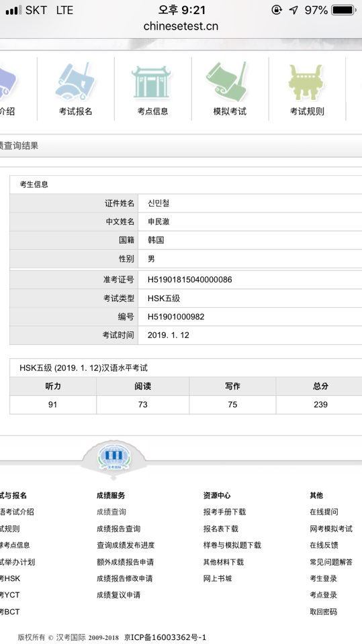The height and width of the screenshot is (644, 362).
Task: Open the 模拟考试 mock test icon
Action: coord(230,89)
